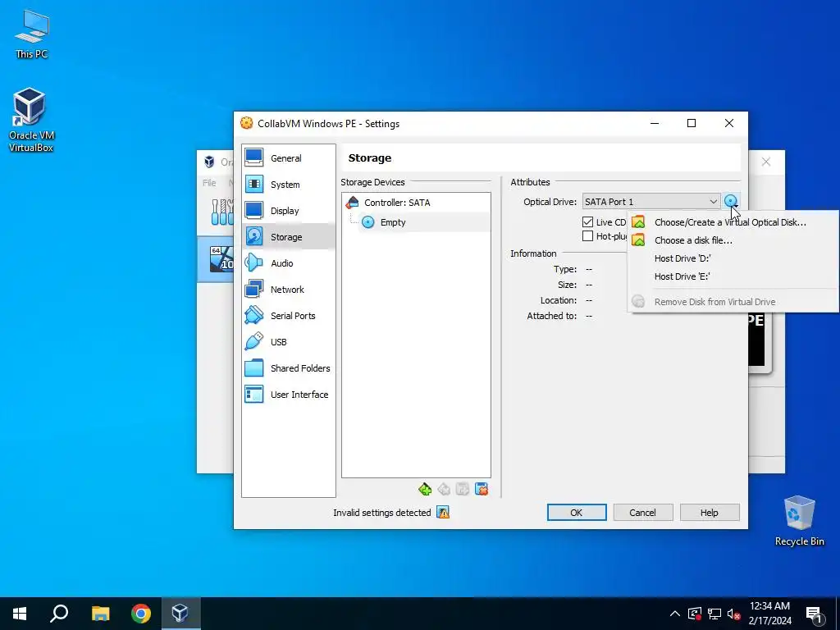Select the Storage settings category

288,237
